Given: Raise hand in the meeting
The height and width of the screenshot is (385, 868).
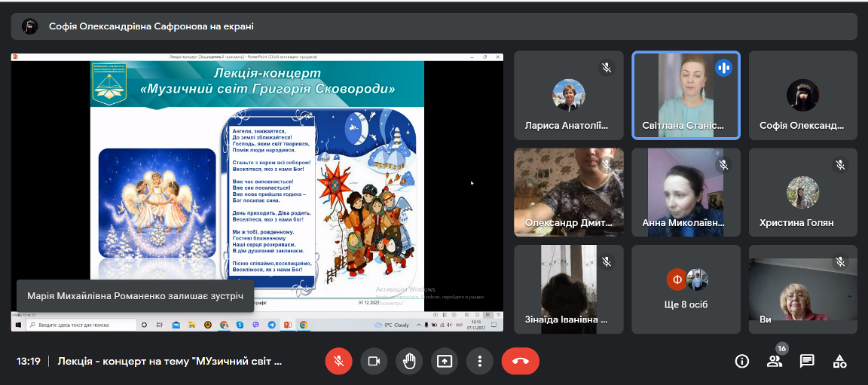Looking at the screenshot, I should tap(409, 361).
